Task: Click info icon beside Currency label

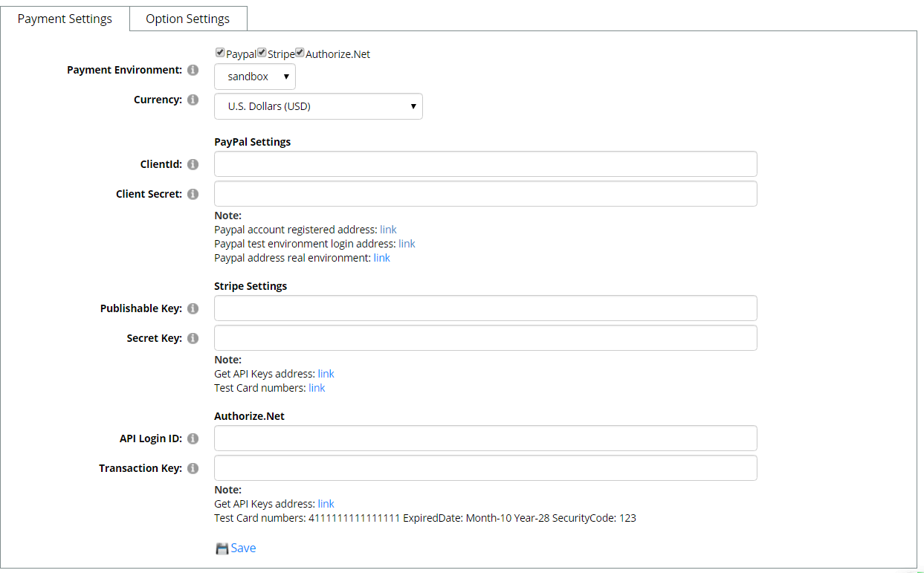Action: tap(193, 100)
